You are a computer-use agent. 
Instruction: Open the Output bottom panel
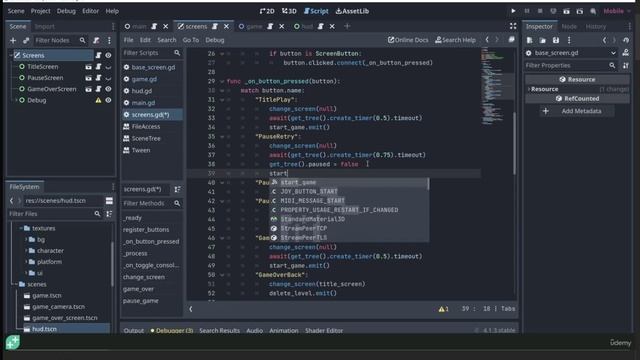click(x=133, y=331)
